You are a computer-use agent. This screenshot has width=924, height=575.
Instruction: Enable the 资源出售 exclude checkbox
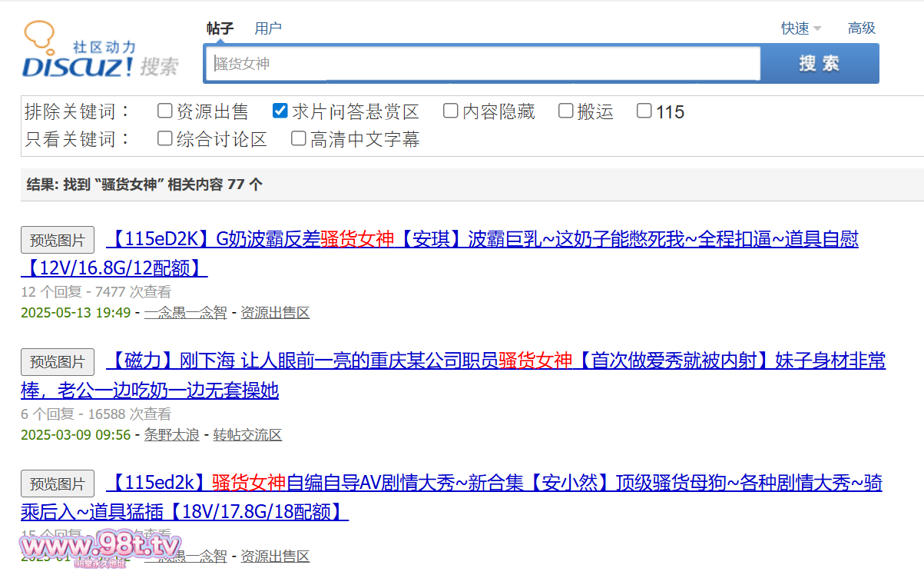click(x=164, y=111)
